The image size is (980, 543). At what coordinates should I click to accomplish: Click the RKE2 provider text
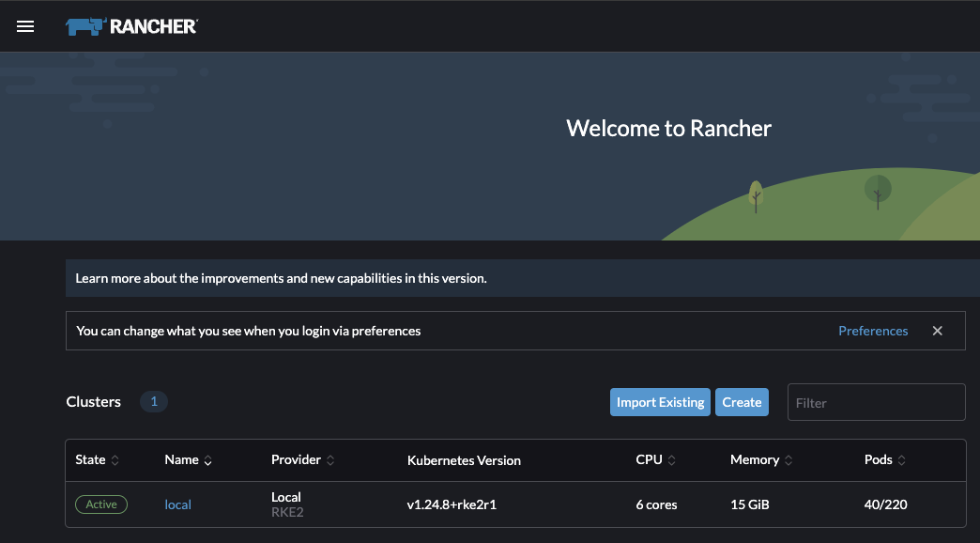coord(287,512)
